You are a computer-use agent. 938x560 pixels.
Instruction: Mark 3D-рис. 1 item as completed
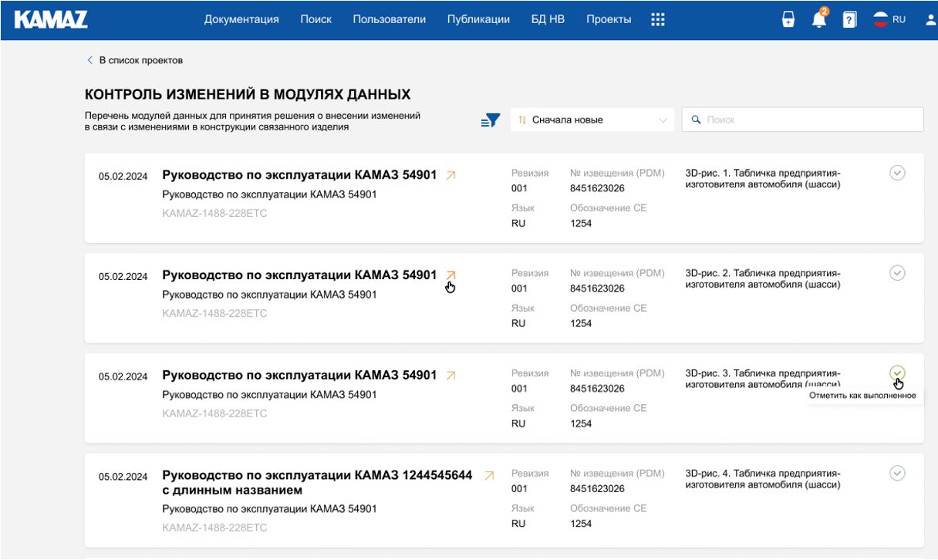(x=897, y=173)
